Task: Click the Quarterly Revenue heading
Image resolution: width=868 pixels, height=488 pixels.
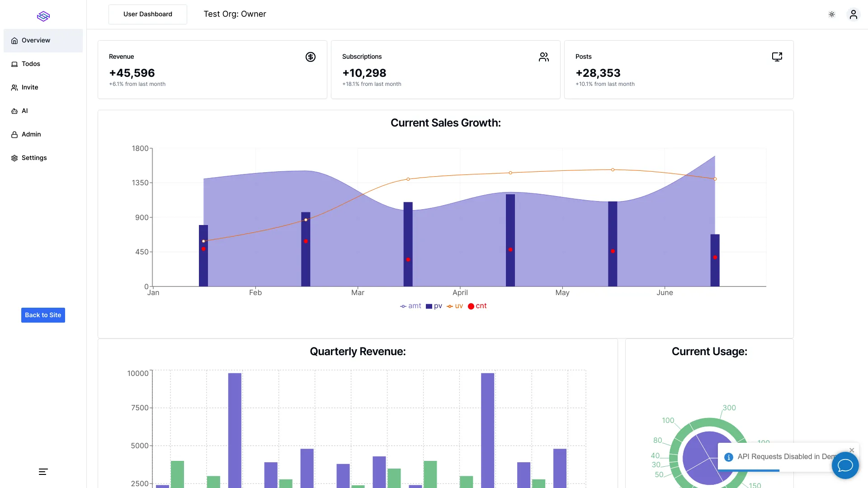Action: click(358, 352)
